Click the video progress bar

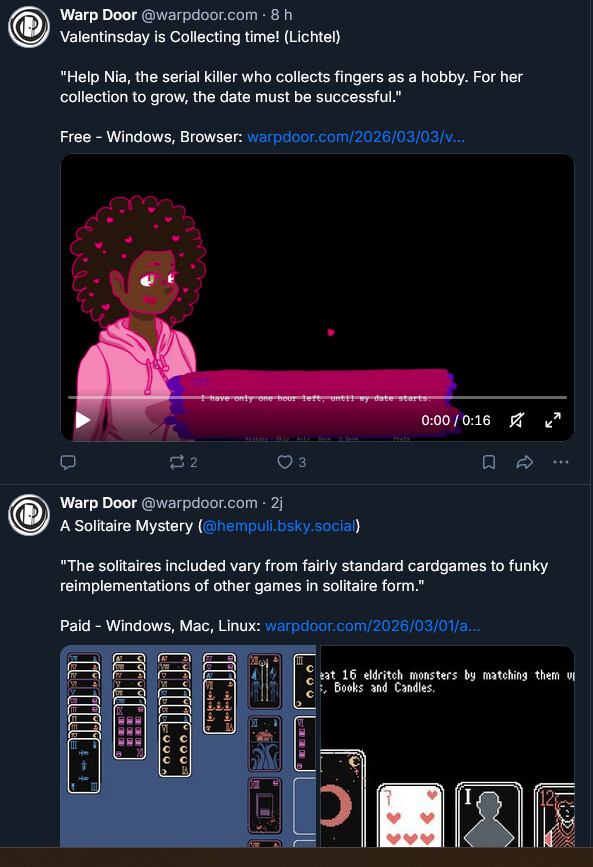[318, 397]
